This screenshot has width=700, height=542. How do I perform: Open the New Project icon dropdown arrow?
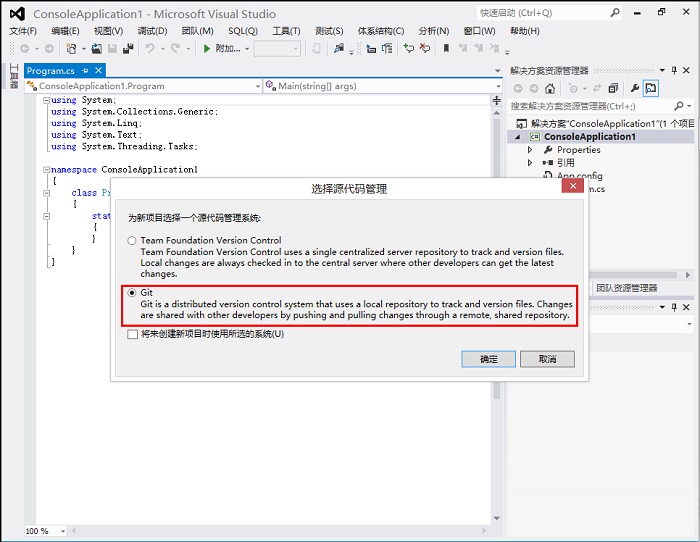tap(83, 49)
